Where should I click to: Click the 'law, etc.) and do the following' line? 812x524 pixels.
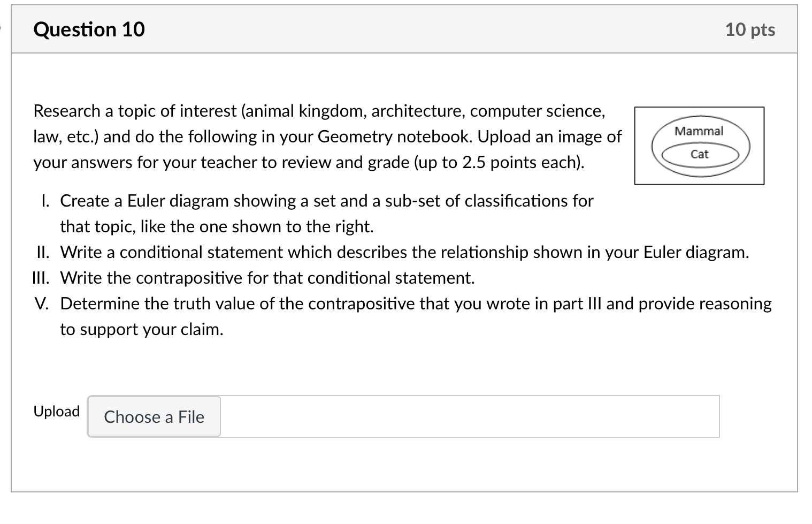(x=327, y=136)
